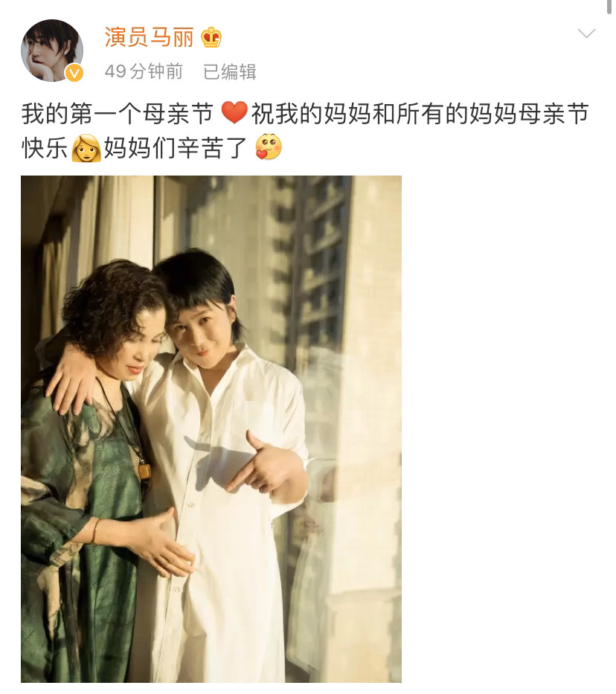The image size is (616, 694).
Task: Open the post options chevron menu
Action: (x=586, y=33)
